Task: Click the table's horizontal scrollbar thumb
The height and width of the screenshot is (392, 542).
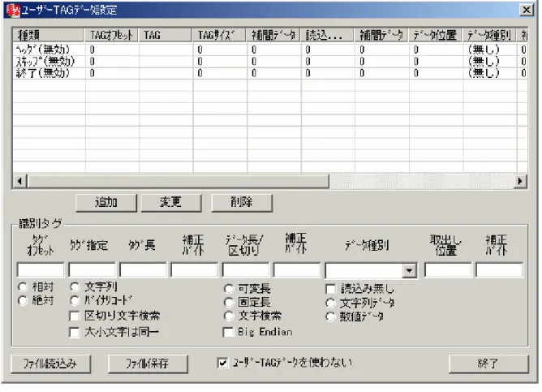Action: (x=178, y=181)
